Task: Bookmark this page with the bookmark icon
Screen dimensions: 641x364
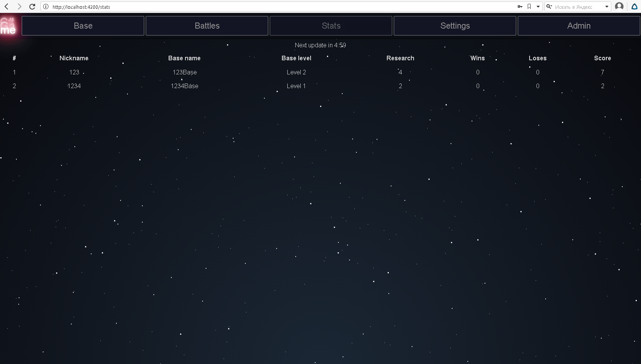Action: click(x=529, y=6)
